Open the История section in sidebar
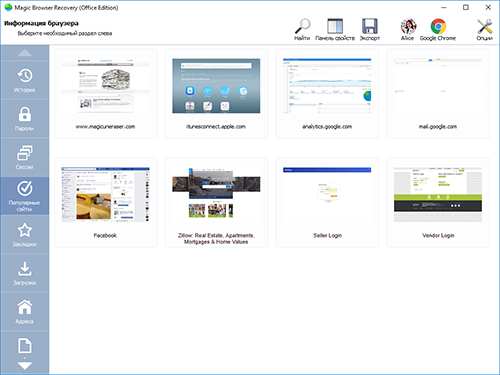Viewport: 500px width, 375px height. click(25, 80)
